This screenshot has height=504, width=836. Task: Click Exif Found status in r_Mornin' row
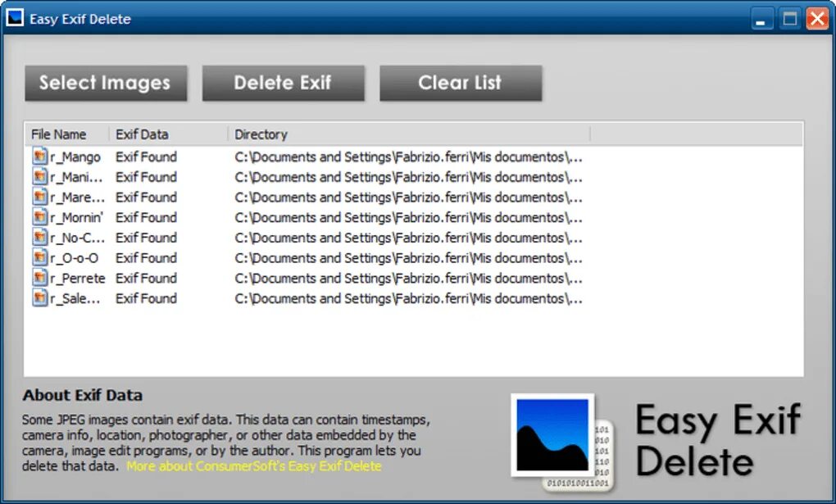(146, 218)
